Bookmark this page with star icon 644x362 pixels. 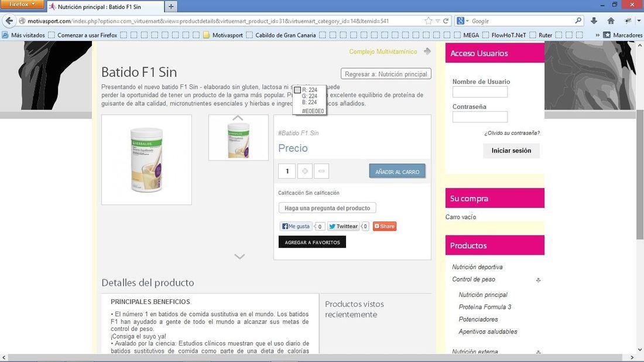(x=429, y=21)
